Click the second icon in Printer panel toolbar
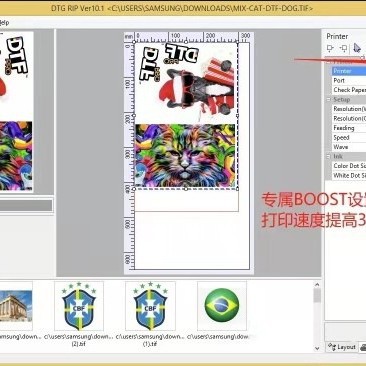Image resolution: width=366 pixels, height=366 pixels. point(343,49)
